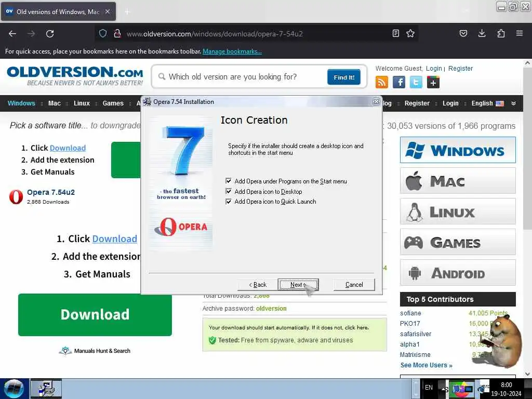Open Register in the dark nav bar
532x399 pixels.
click(x=417, y=103)
